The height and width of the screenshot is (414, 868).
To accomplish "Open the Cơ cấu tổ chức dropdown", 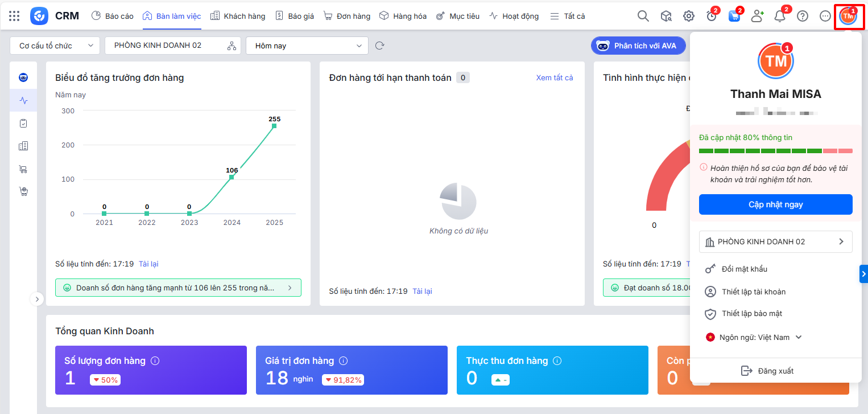I will 55,46.
